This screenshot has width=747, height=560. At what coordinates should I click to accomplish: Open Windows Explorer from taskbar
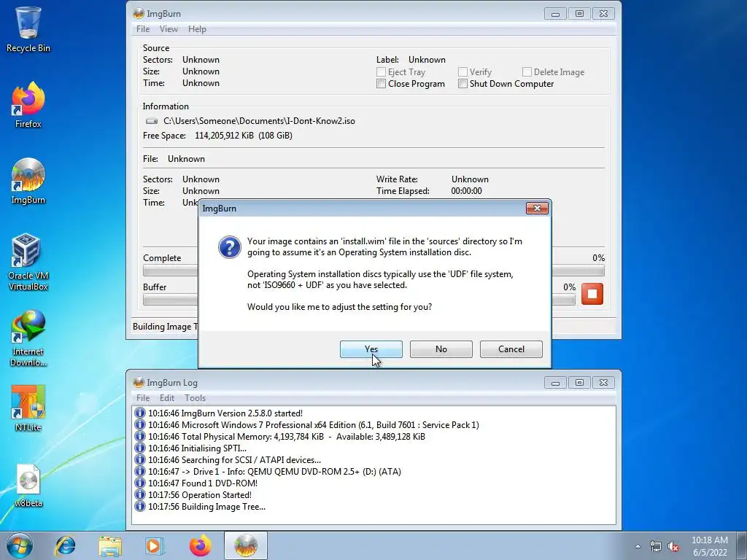(x=110, y=545)
